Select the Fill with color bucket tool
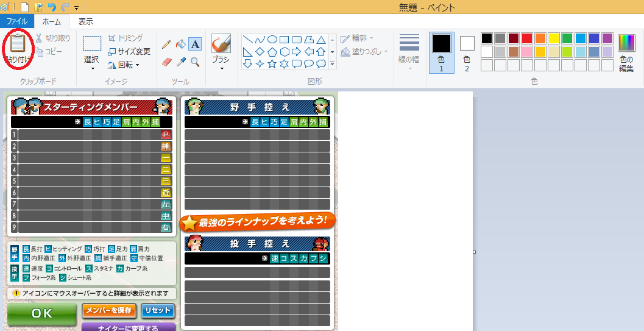Screen dimensions: 644x331 pos(181,44)
